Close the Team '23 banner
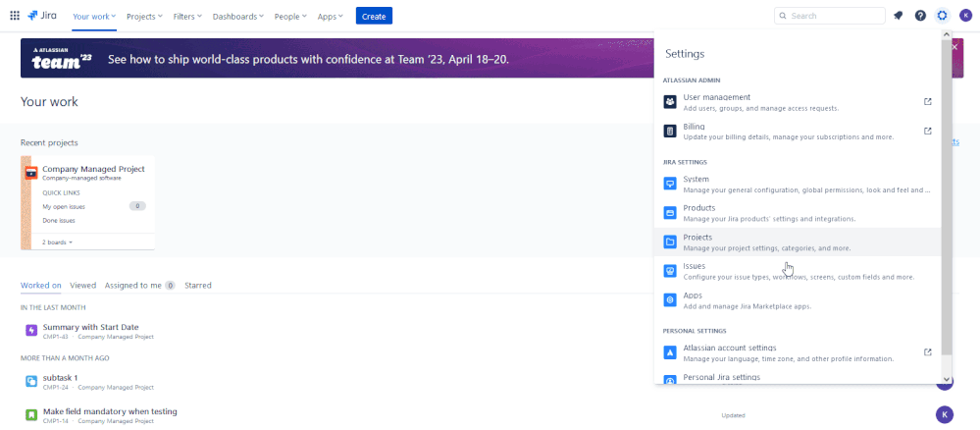This screenshot has width=980, height=430. tap(954, 47)
